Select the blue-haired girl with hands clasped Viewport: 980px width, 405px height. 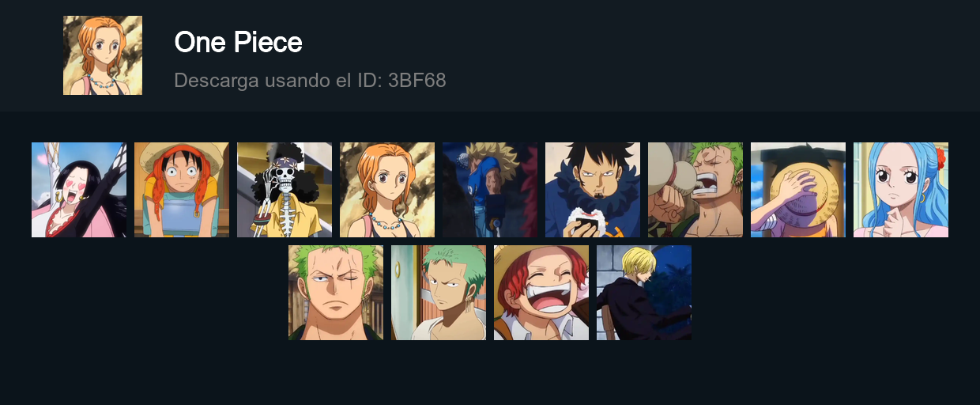(901, 190)
